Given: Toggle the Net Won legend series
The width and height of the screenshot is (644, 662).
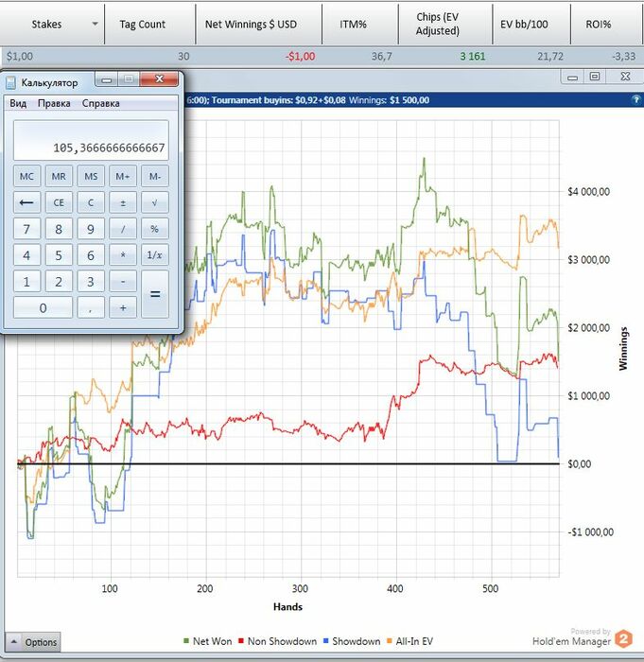Looking at the screenshot, I should 207,641.
